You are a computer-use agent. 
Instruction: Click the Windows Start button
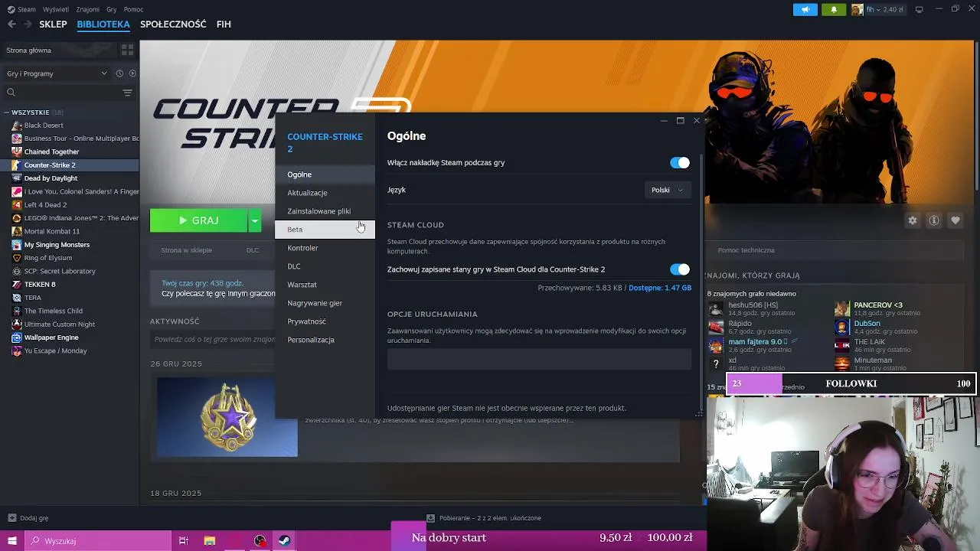tap(11, 541)
